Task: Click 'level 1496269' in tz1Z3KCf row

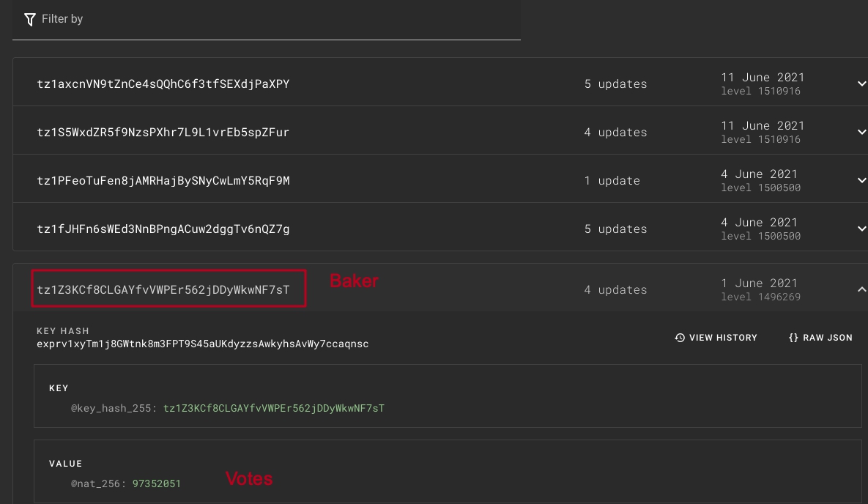Action: click(x=760, y=296)
